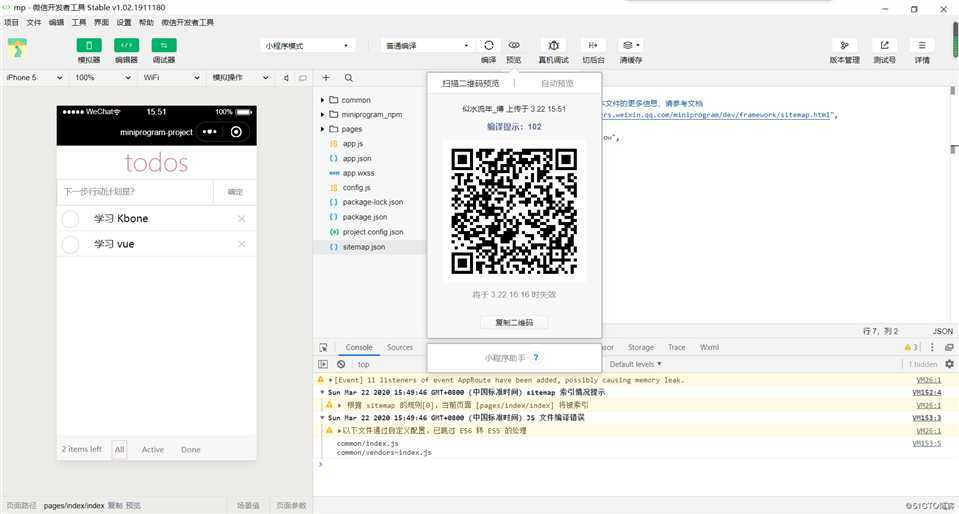Toggle the 学习 vue todo checkbox
Viewport: 959px width, 514px height.
pyautogui.click(x=71, y=245)
